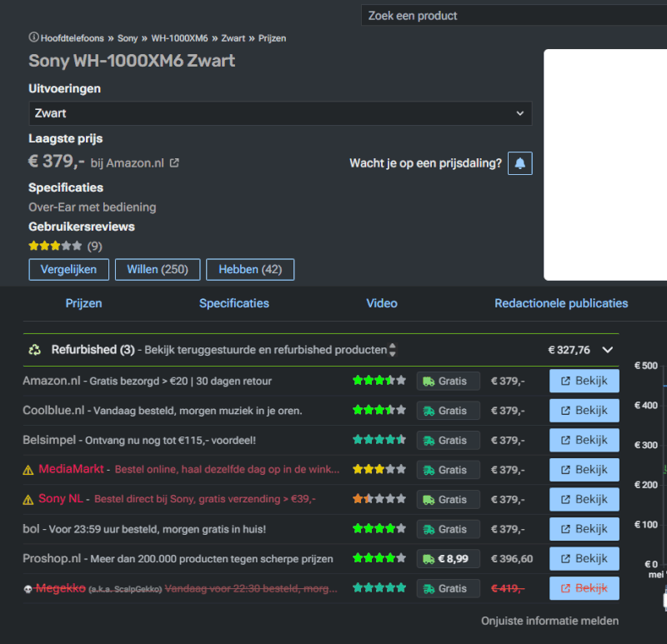Click the Amazon.nl delivery truck icon
667x644 pixels.
point(429,382)
